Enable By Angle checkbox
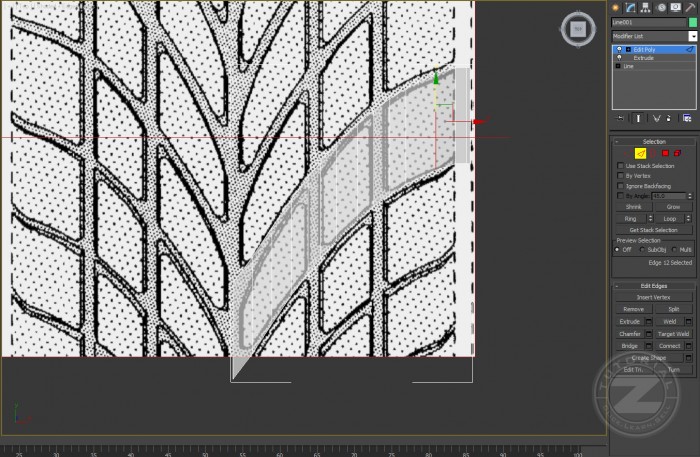This screenshot has width=700, height=457. pyautogui.click(x=620, y=196)
